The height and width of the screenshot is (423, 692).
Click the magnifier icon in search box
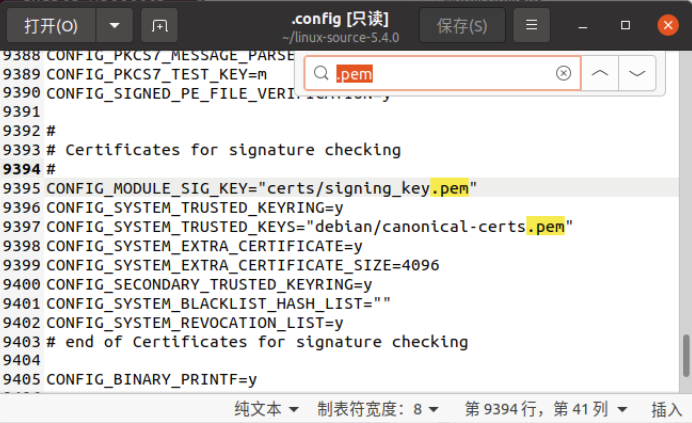tap(321, 73)
